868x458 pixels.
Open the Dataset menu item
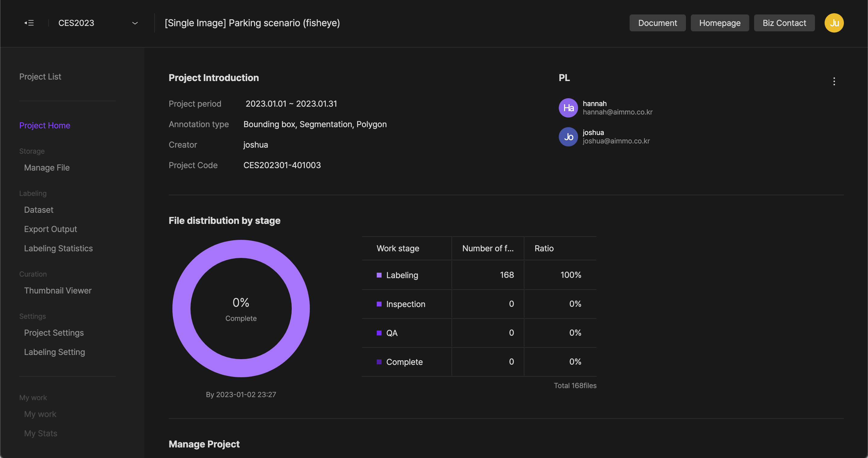39,210
